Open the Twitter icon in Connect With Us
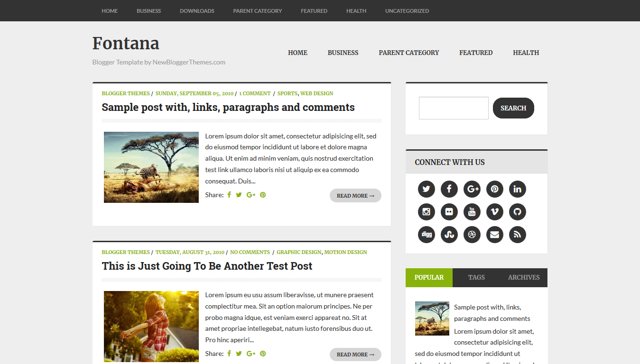 pyautogui.click(x=426, y=189)
